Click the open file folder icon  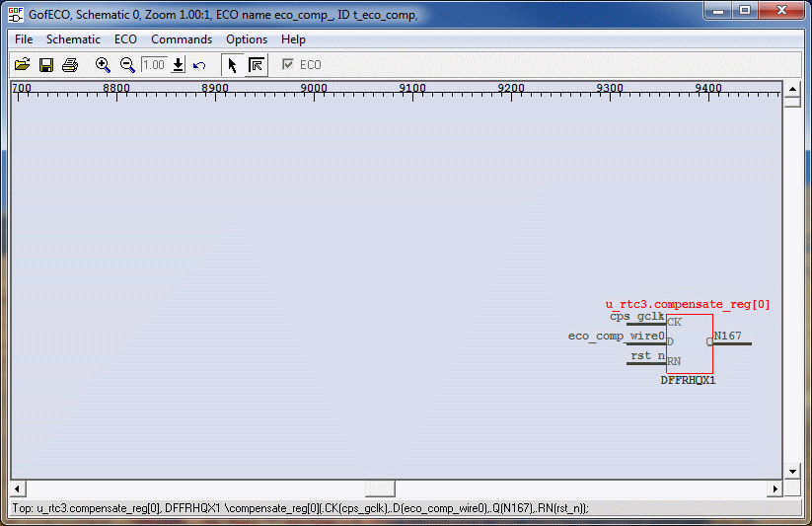(x=22, y=65)
